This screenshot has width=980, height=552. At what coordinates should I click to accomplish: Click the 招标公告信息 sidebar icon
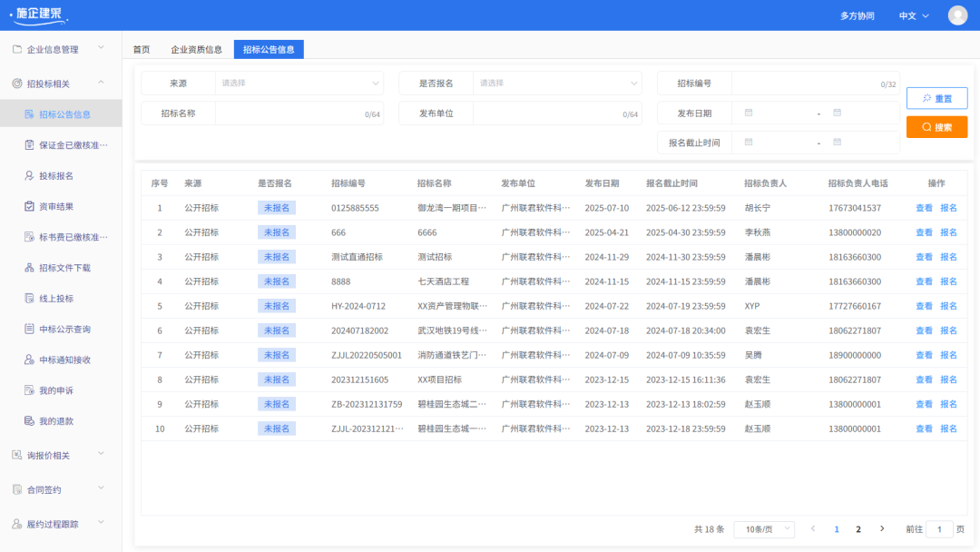(29, 113)
